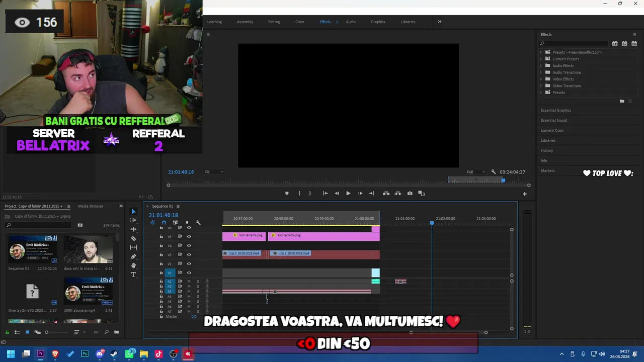644x362 pixels.
Task: Open the Media Browser tab
Action: coord(91,206)
